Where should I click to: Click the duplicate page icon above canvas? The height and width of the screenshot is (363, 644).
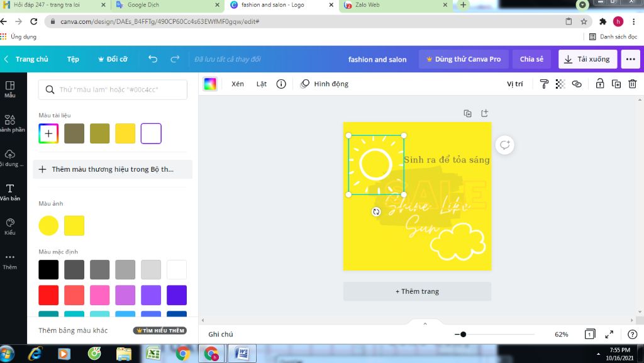coord(467,113)
